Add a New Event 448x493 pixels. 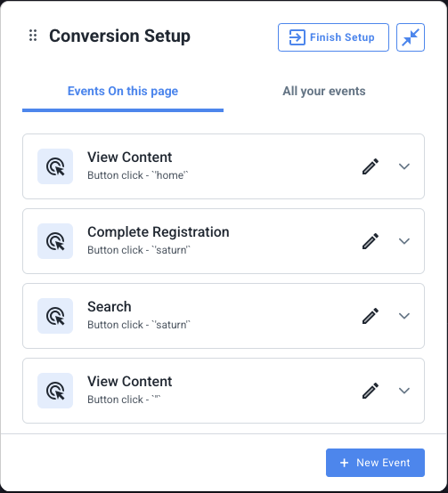[x=375, y=463]
